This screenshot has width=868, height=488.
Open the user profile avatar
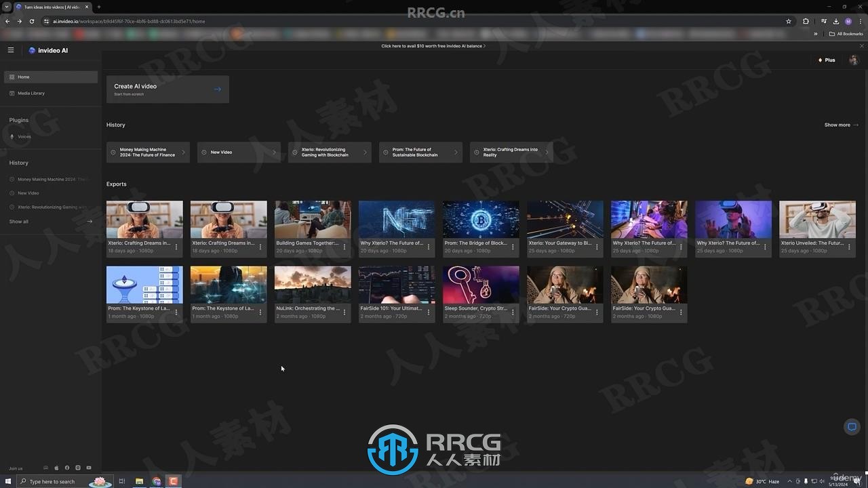coord(853,60)
